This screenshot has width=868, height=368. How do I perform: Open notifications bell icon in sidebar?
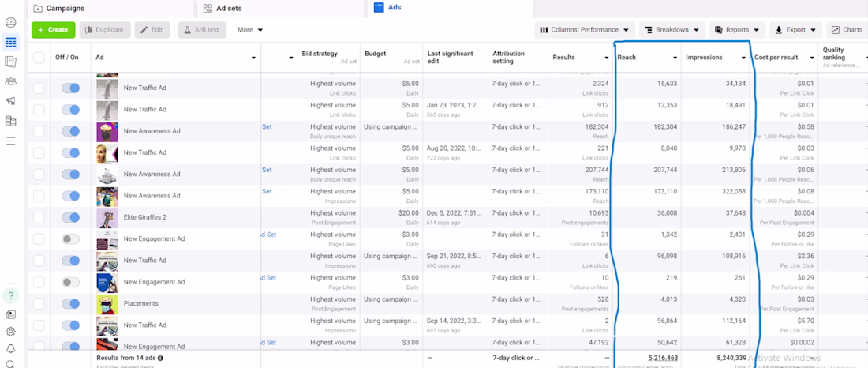(10, 349)
